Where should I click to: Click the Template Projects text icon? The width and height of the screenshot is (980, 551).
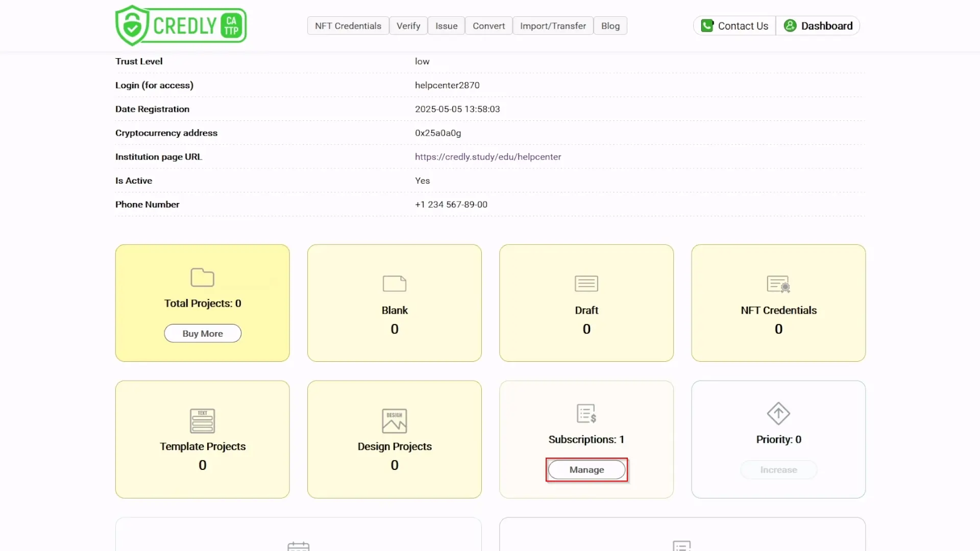[x=203, y=421]
